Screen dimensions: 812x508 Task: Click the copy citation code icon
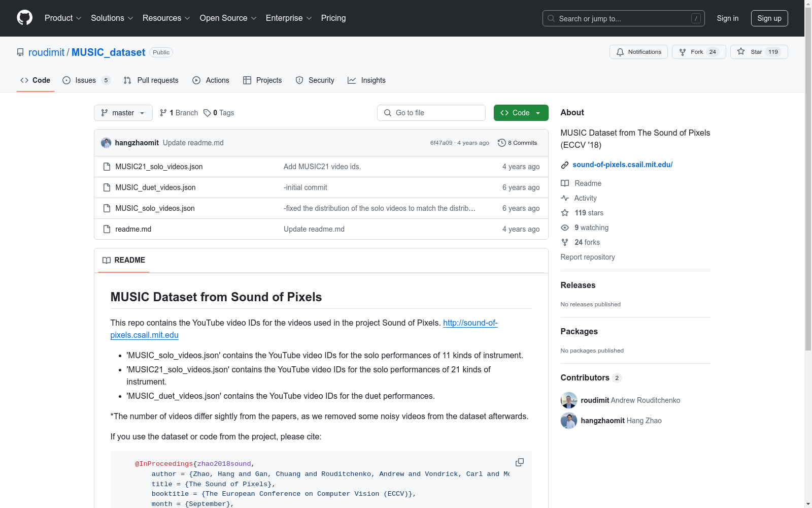520,462
